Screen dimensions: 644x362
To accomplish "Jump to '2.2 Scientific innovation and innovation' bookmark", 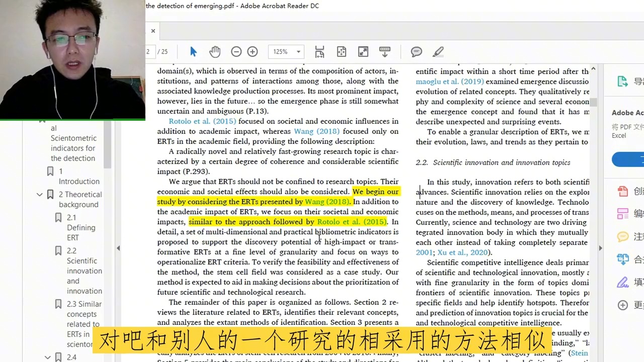I will (85, 271).
